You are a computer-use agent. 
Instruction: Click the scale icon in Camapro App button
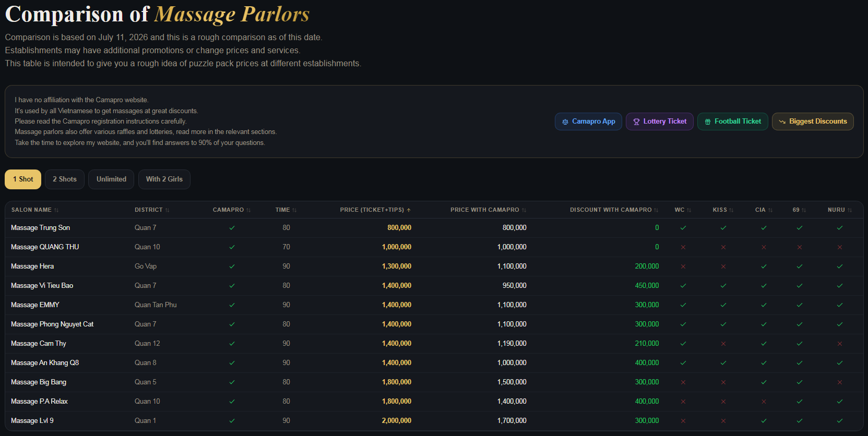[565, 122]
